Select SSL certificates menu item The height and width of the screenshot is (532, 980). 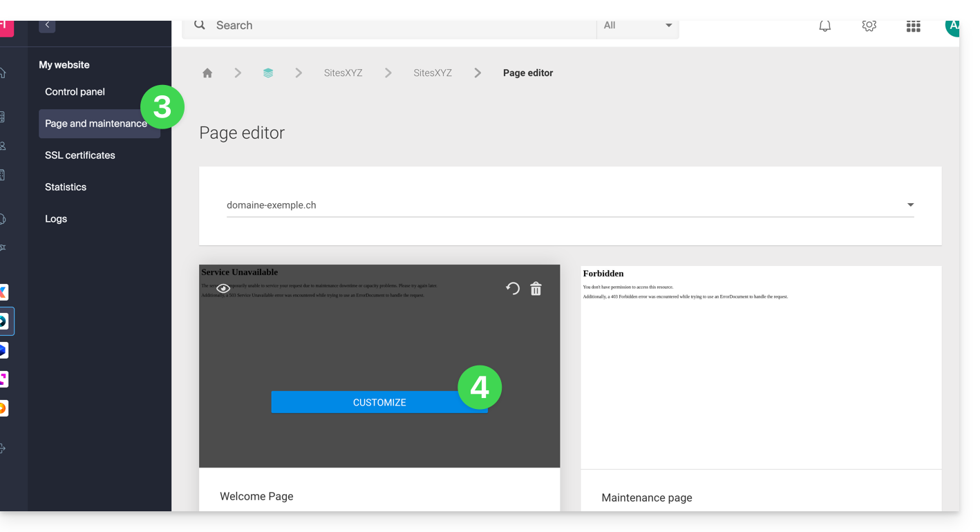(x=80, y=155)
